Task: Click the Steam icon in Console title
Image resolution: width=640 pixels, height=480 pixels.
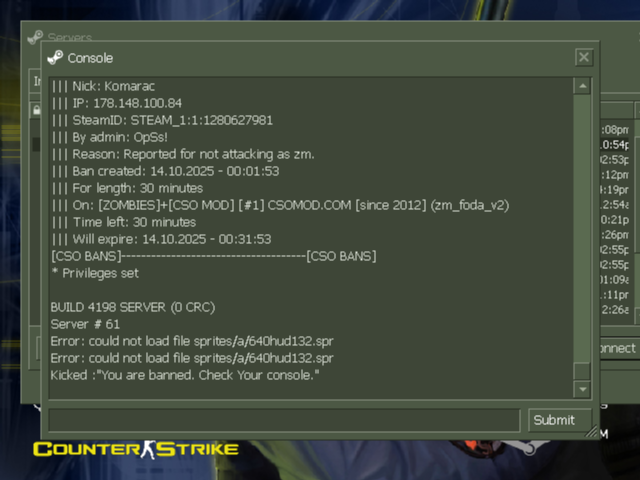Action: tap(55, 58)
